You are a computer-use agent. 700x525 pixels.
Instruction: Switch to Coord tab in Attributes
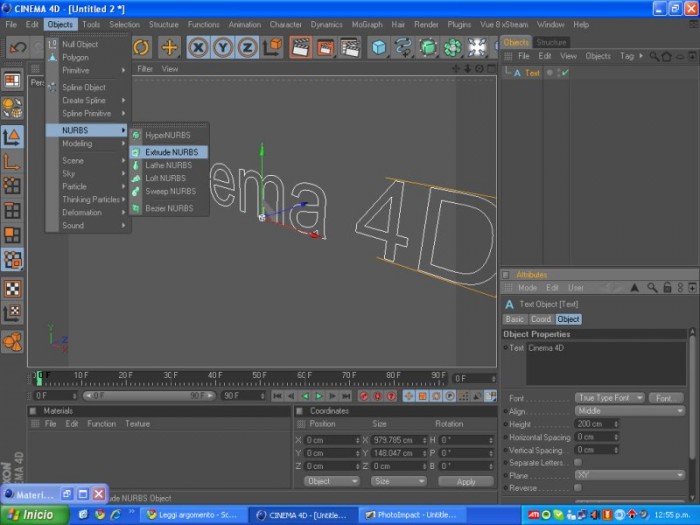pos(541,319)
